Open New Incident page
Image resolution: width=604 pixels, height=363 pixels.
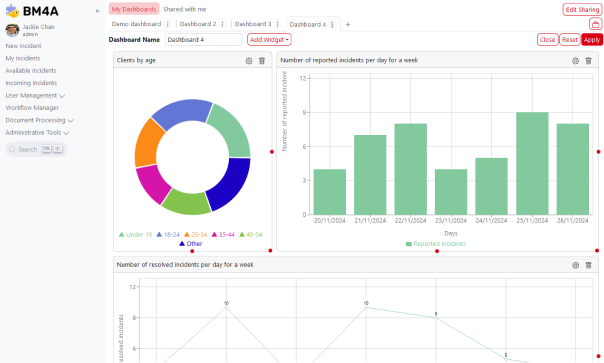pyautogui.click(x=23, y=46)
